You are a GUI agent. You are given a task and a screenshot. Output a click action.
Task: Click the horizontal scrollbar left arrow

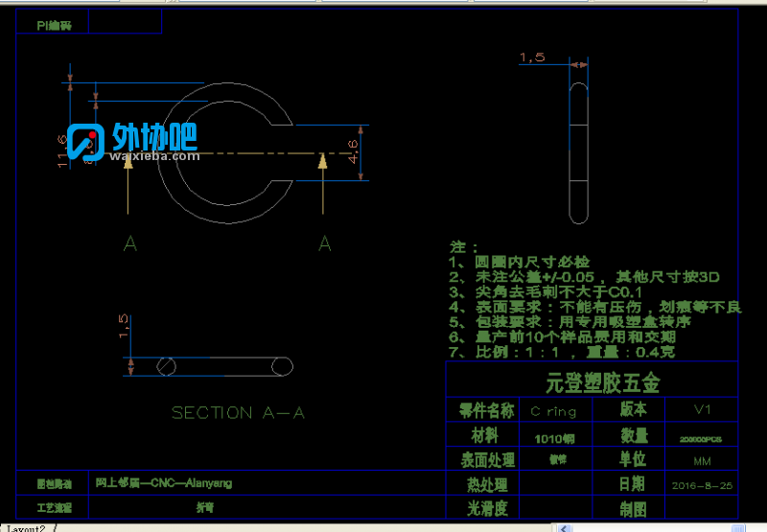pos(564,528)
